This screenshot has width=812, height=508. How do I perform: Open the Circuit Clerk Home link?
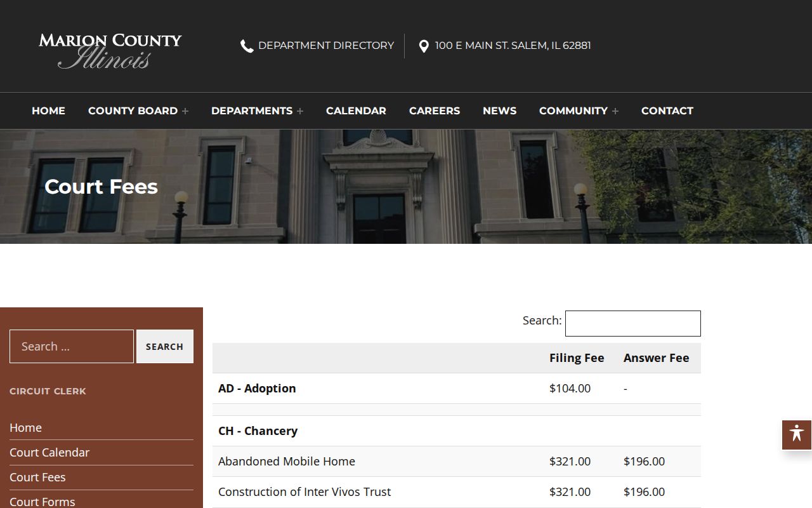(x=25, y=428)
